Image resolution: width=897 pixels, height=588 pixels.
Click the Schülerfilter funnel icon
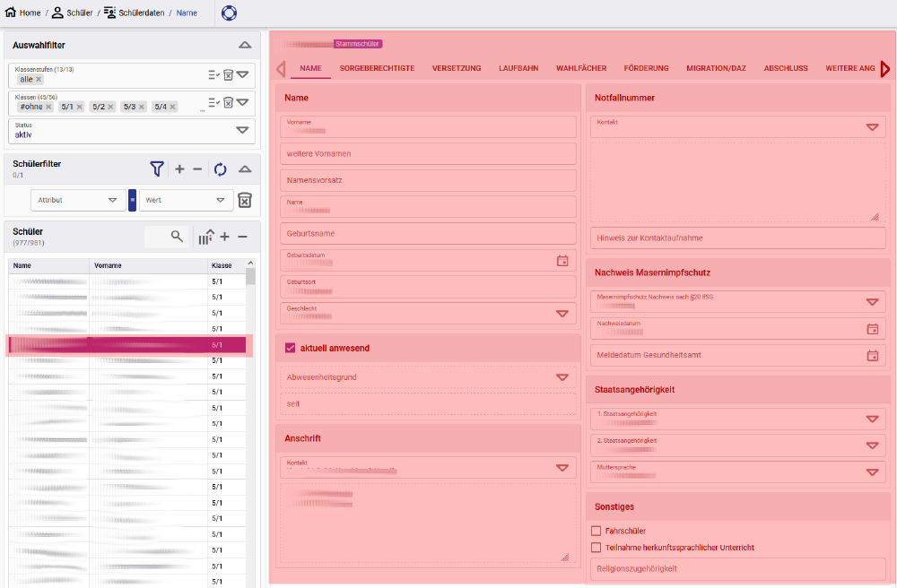[157, 169]
